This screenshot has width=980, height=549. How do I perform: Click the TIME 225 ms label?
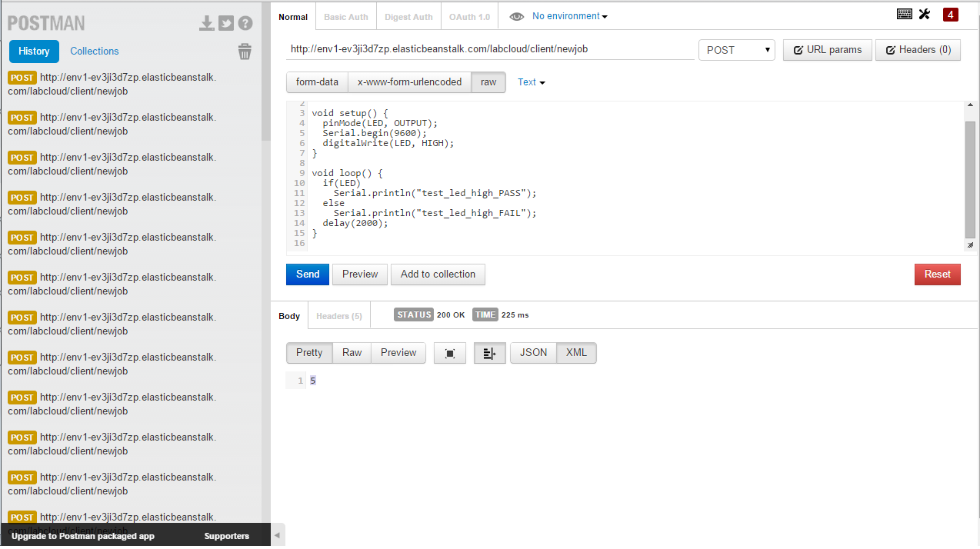501,315
